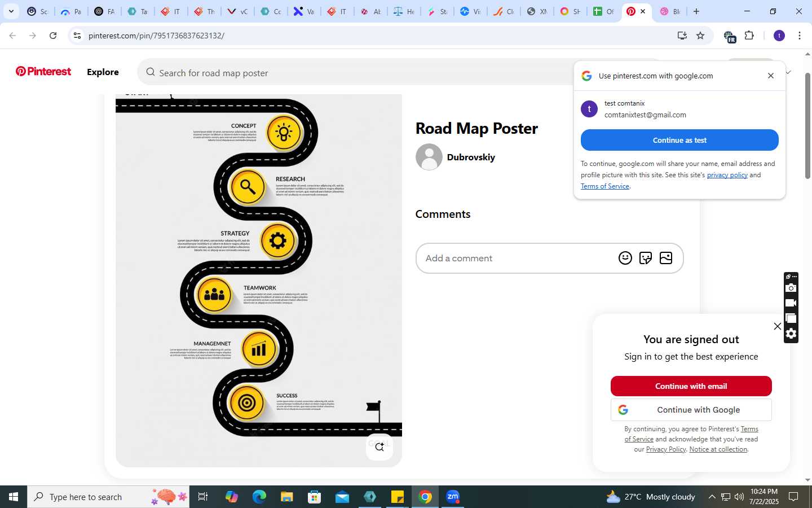The width and height of the screenshot is (812, 508).
Task: Open Notice at collection link
Action: (x=718, y=449)
